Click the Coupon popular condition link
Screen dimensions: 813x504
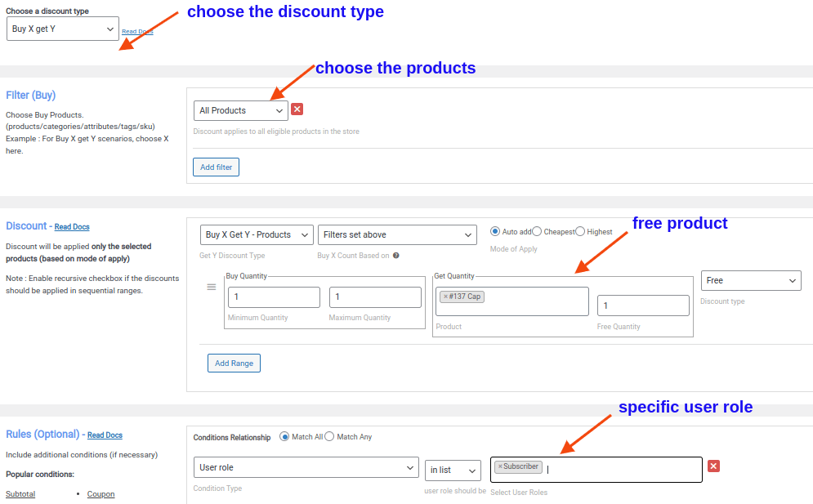coord(101,494)
